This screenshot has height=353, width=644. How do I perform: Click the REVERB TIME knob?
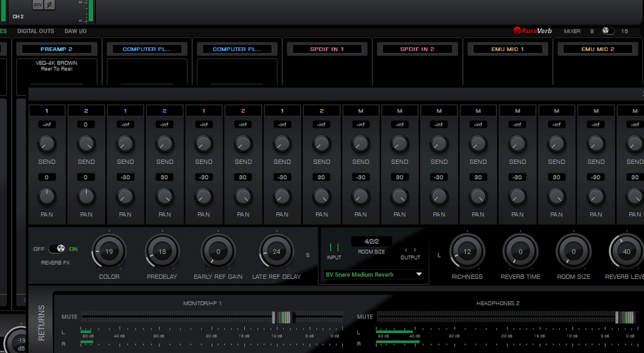click(x=520, y=251)
